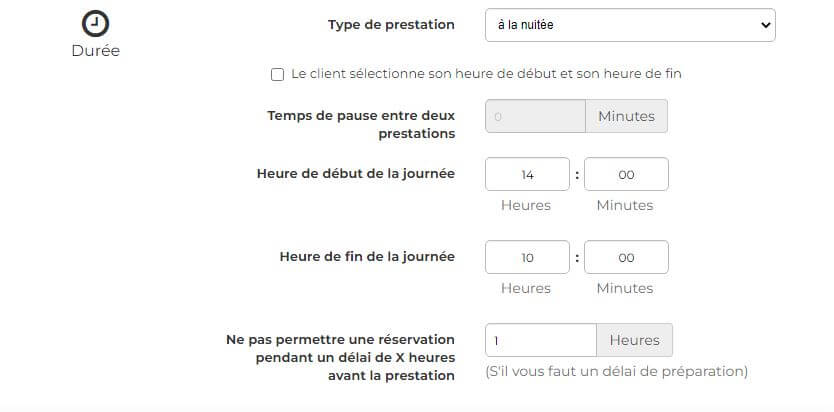This screenshot has width=834, height=412.
Task: Click the Minutes label beside the pause field
Action: coord(627,116)
